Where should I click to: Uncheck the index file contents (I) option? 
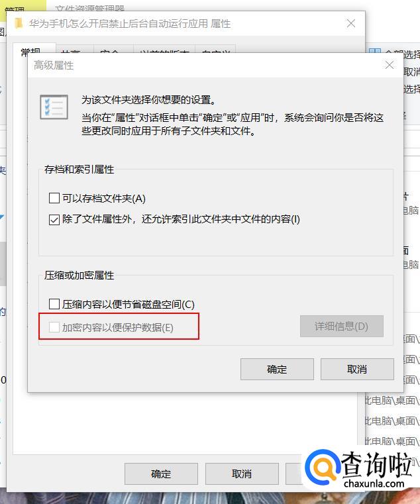click(x=54, y=220)
